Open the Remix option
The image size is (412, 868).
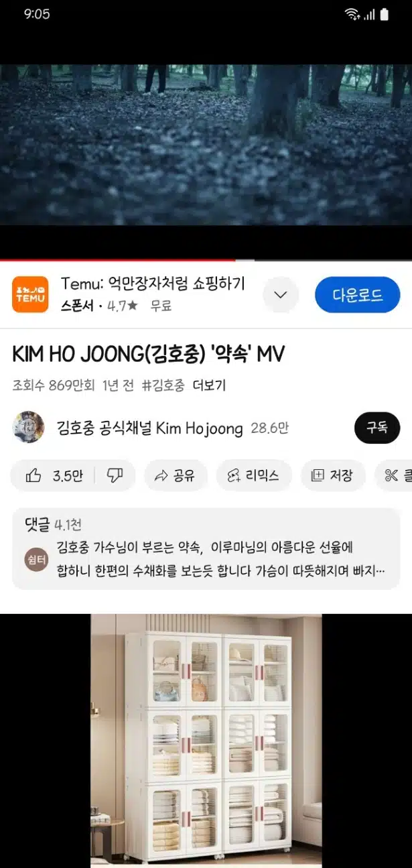[x=254, y=476]
